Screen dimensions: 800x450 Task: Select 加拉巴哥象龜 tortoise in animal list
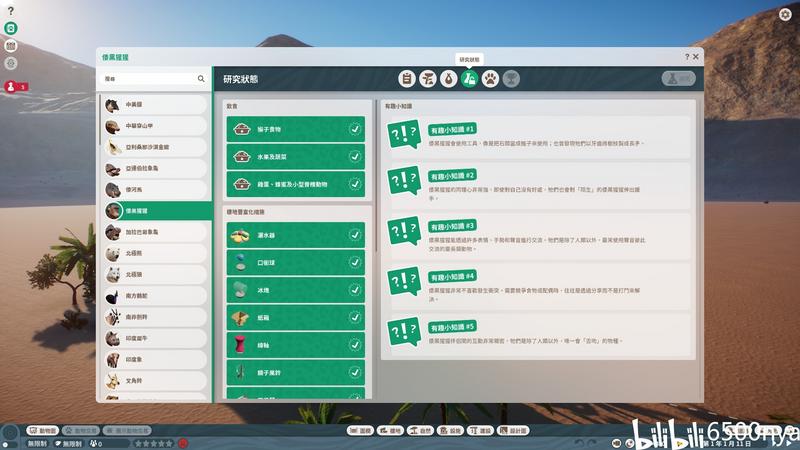[x=156, y=232]
